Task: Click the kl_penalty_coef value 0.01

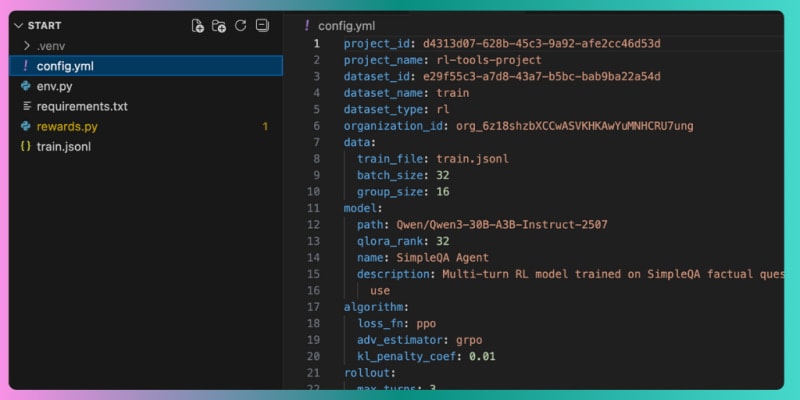Action: pos(482,357)
